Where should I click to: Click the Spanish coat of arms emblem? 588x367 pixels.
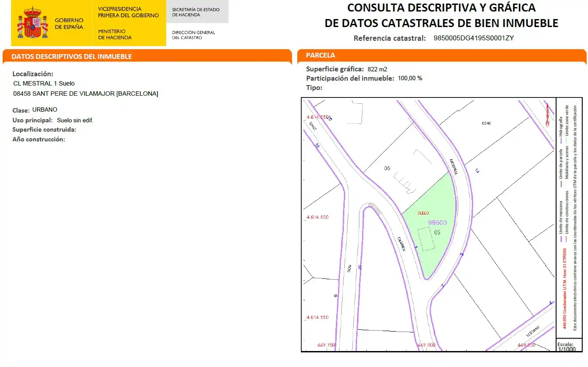(32, 23)
